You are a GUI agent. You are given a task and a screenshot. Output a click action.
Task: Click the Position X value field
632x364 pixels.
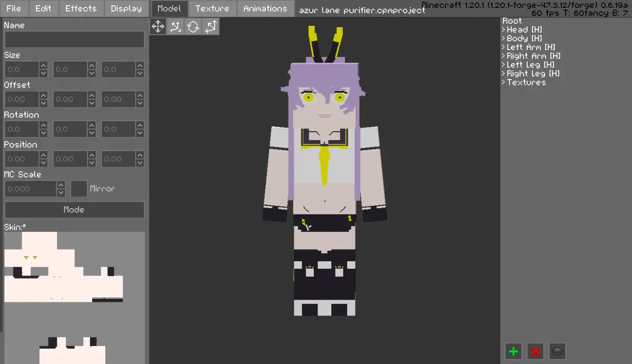click(x=22, y=159)
